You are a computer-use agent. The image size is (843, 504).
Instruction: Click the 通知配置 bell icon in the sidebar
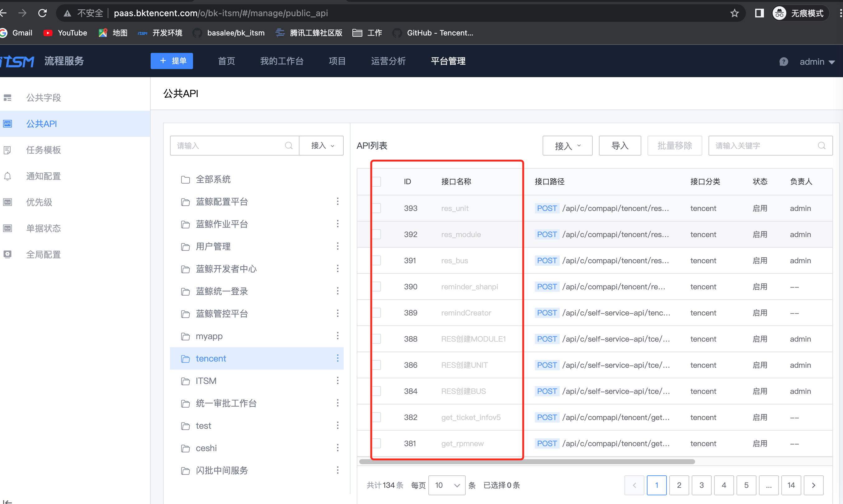pos(7,176)
